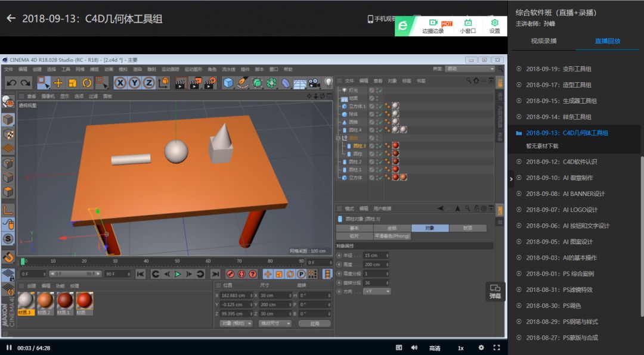Select the Rotate tool in Cinema 4D toolbar
This screenshot has height=355, width=644.
(87, 83)
